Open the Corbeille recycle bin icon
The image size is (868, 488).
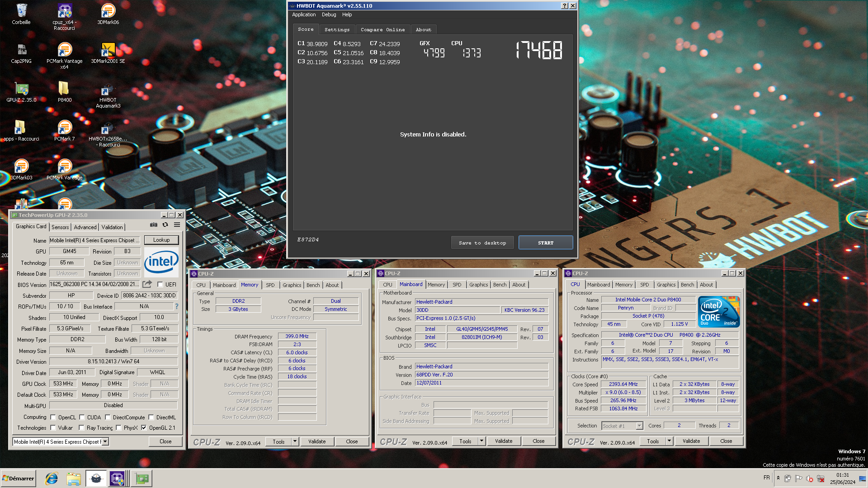[21, 14]
